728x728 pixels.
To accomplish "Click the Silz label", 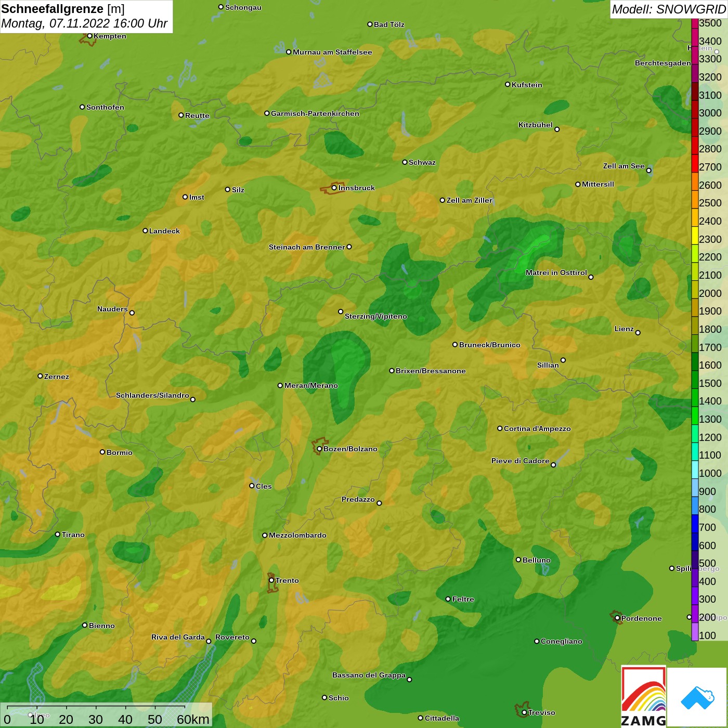I will 238,190.
